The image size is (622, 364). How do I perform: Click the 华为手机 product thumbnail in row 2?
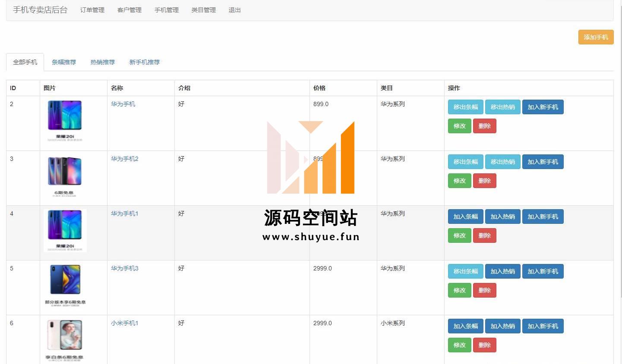tap(65, 121)
